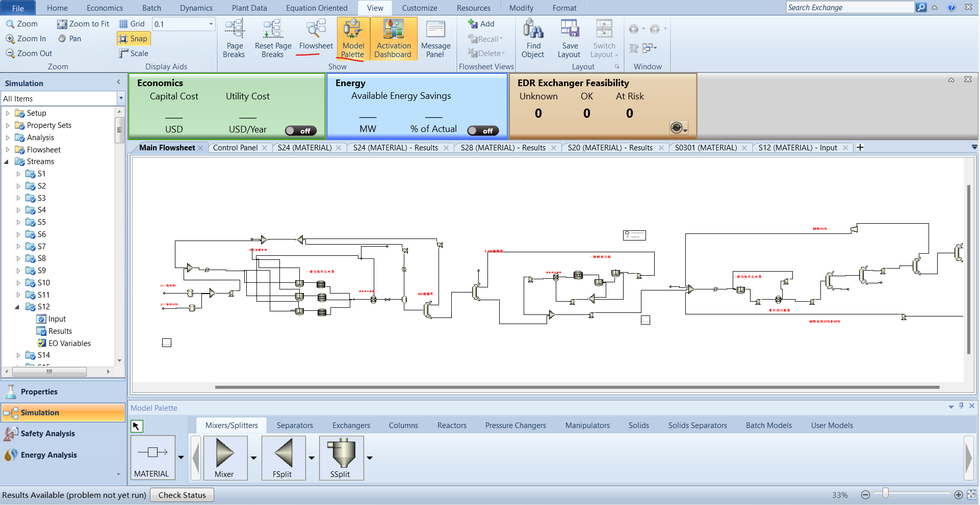980x505 pixels.
Task: Click the Find Object icon
Action: click(533, 39)
